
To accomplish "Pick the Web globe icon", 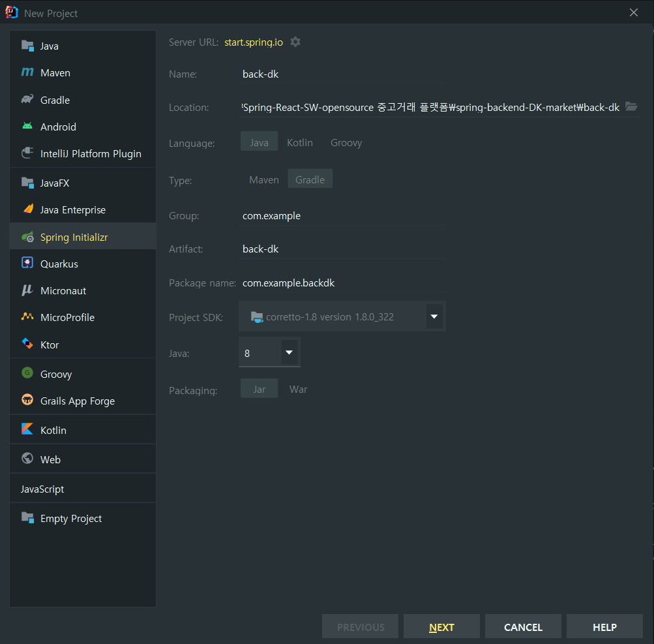I will 27,458.
